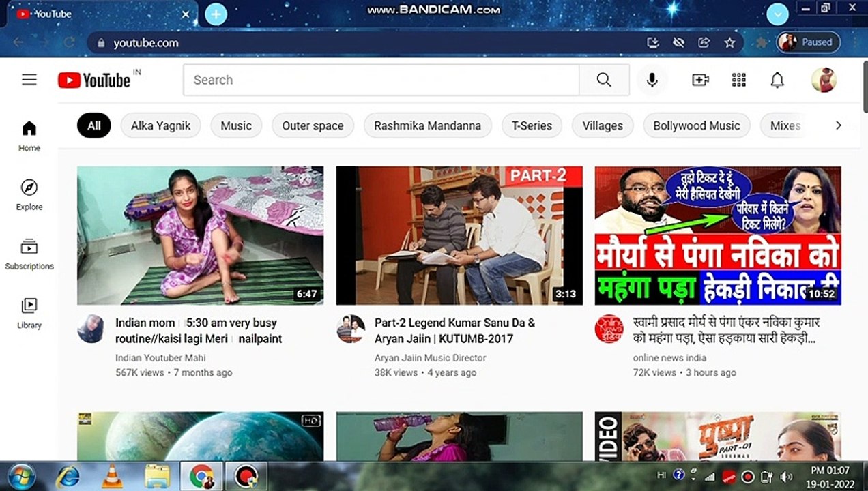Screen dimensions: 868x491
Task: Select the Rashmika Mandanna filter chip
Action: 427,125
